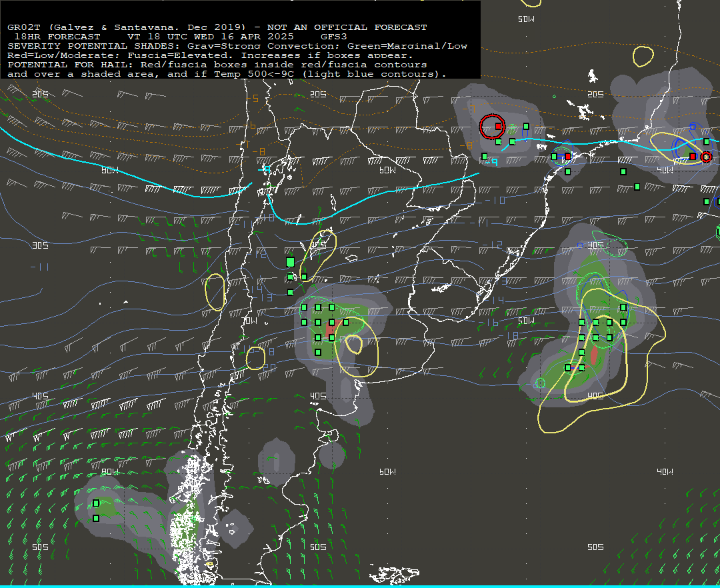
Task: Click the tall yellow ellipse contour west of Chile
Action: (215, 292)
